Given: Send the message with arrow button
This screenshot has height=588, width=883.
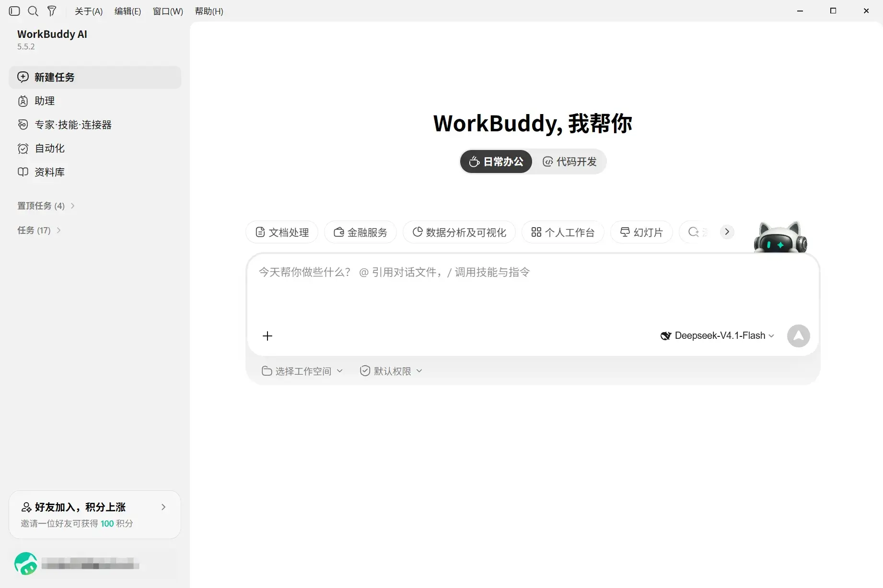Looking at the screenshot, I should (799, 336).
